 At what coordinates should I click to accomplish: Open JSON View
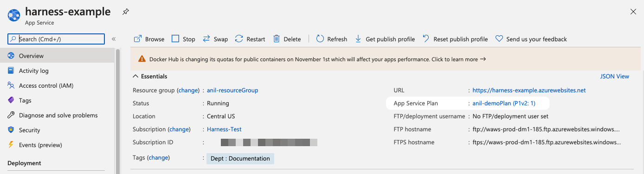click(615, 76)
